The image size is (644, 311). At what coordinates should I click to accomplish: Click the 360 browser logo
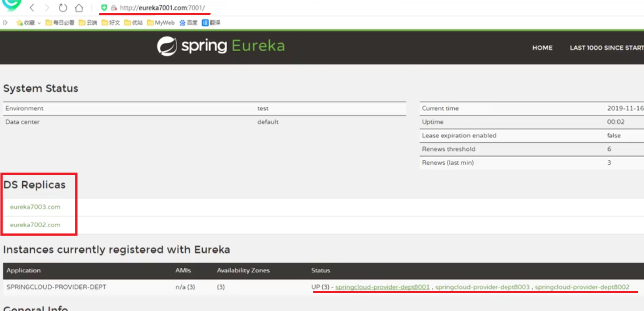(x=11, y=5)
